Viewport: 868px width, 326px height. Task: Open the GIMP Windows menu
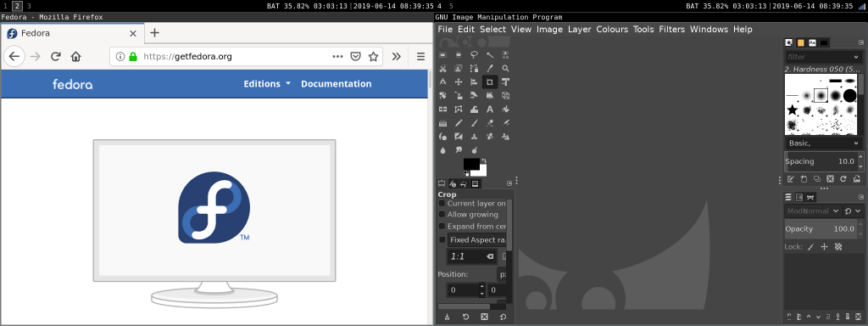(709, 30)
